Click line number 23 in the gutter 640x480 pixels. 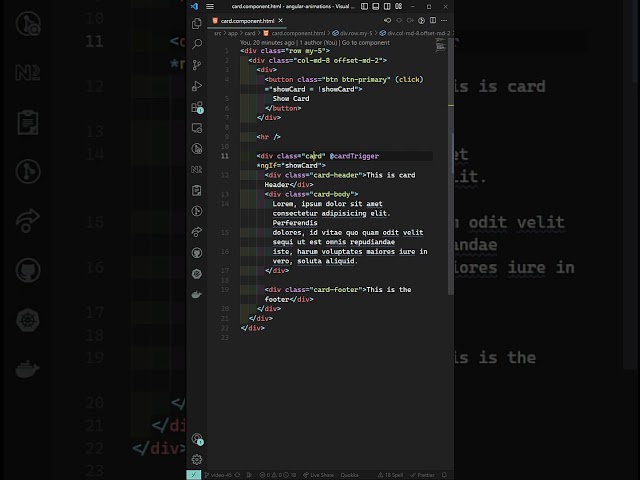(224, 338)
